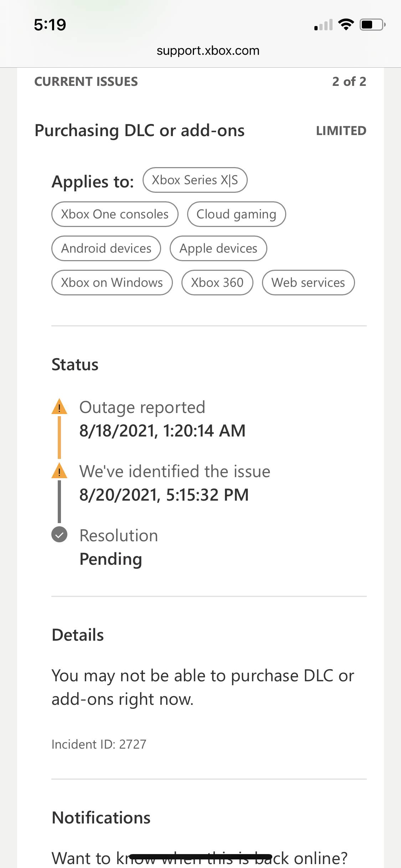Select the Xbox One consoles tag
Screen dimensions: 401x868
tap(115, 214)
